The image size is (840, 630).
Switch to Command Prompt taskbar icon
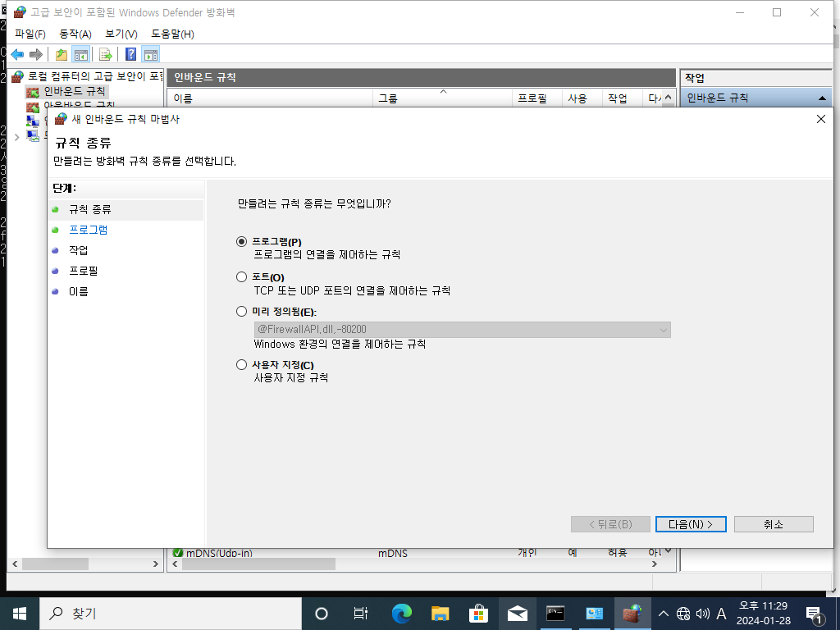(x=555, y=614)
